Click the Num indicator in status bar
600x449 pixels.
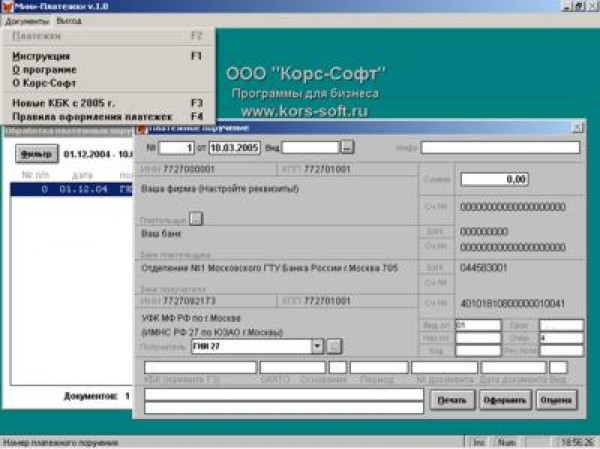pyautogui.click(x=506, y=442)
